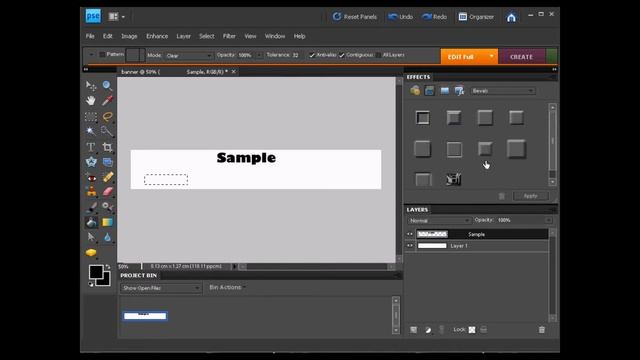Image resolution: width=640 pixels, height=360 pixels.
Task: Expand the EDIT Full mode arrow
Action: pos(491,56)
